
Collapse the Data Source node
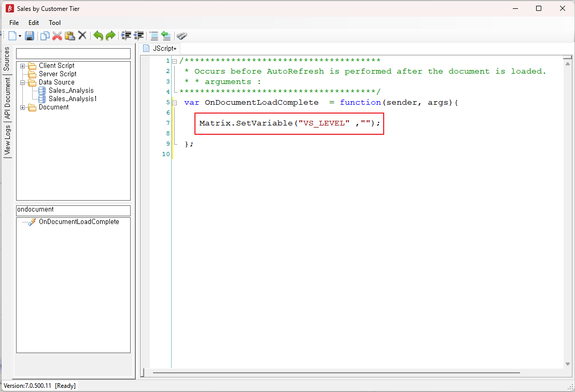(x=23, y=82)
